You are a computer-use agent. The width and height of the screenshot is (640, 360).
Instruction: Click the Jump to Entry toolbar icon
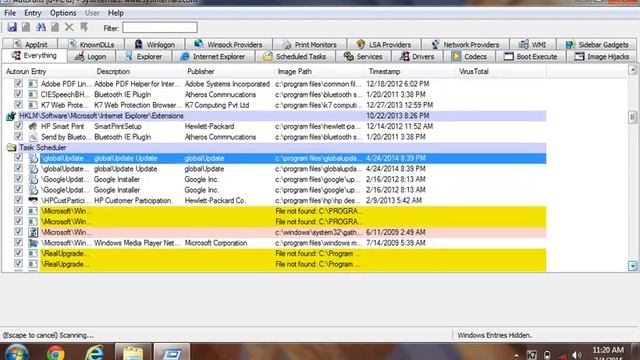click(84, 27)
